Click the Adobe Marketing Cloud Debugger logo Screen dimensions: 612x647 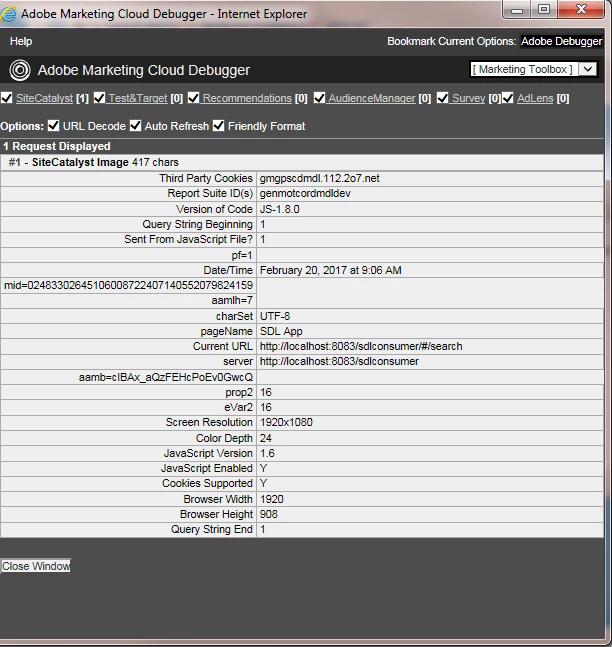(x=20, y=70)
